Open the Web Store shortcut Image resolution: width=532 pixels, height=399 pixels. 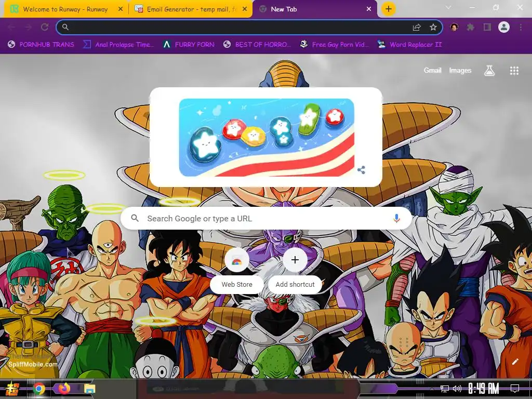237,270
